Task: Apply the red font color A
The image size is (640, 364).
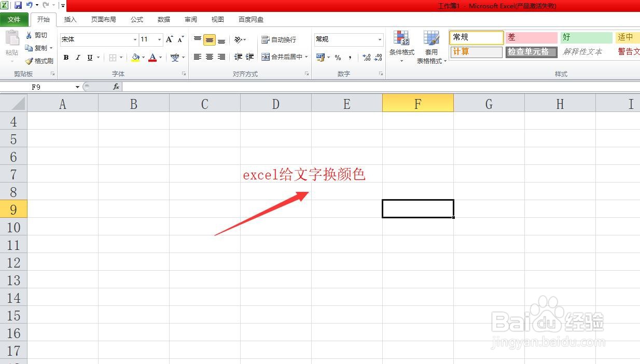Action: point(152,58)
